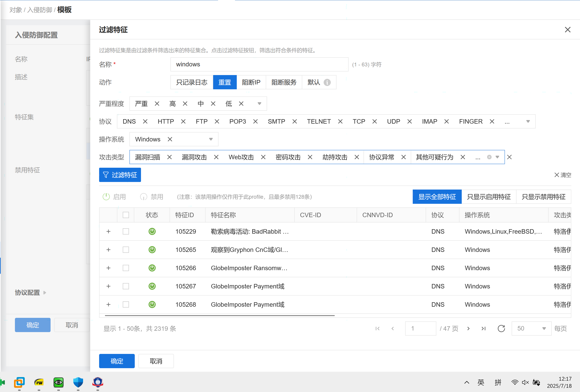Remove the 高 severity tag
This screenshot has width=580, height=392.
(x=185, y=104)
